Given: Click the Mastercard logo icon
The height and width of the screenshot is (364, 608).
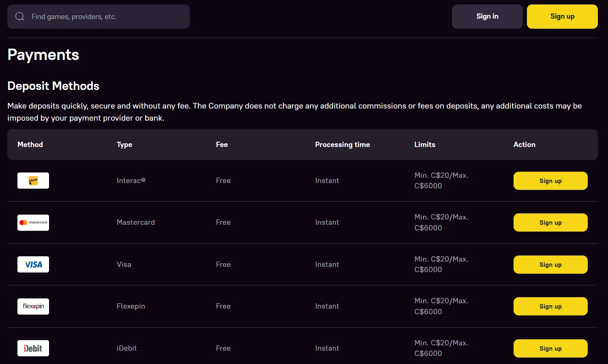Looking at the screenshot, I should click(x=33, y=223).
